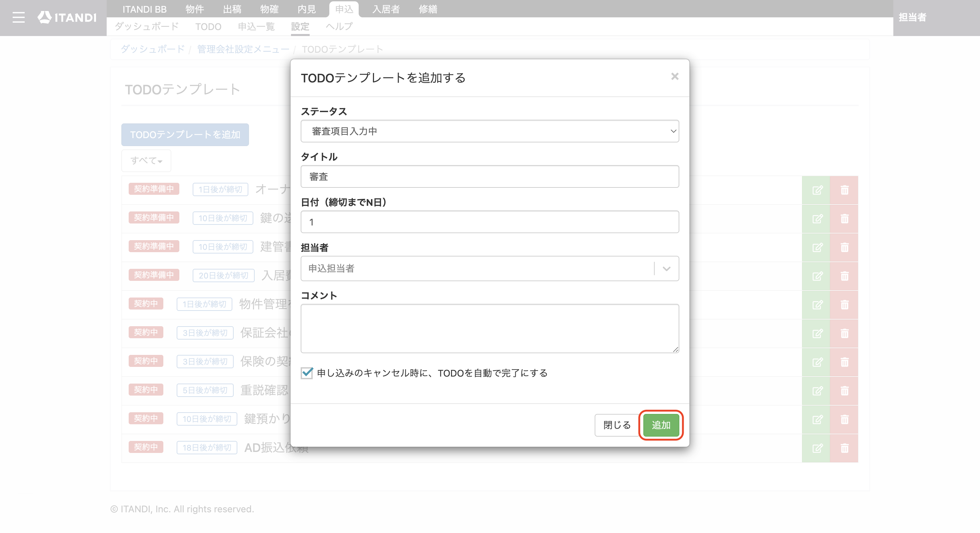This screenshot has height=533, width=980.
Task: Edit the 鍵預かり template row
Action: pos(816,420)
